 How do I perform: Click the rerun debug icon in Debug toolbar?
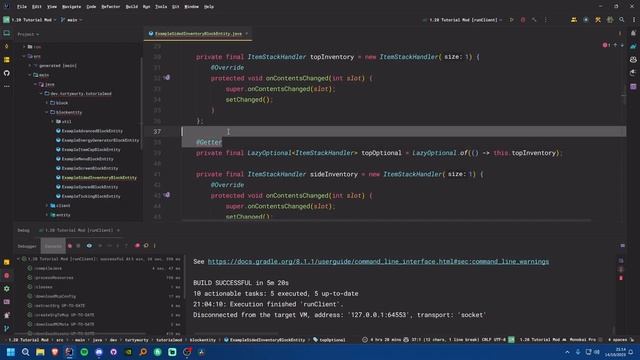point(70,246)
